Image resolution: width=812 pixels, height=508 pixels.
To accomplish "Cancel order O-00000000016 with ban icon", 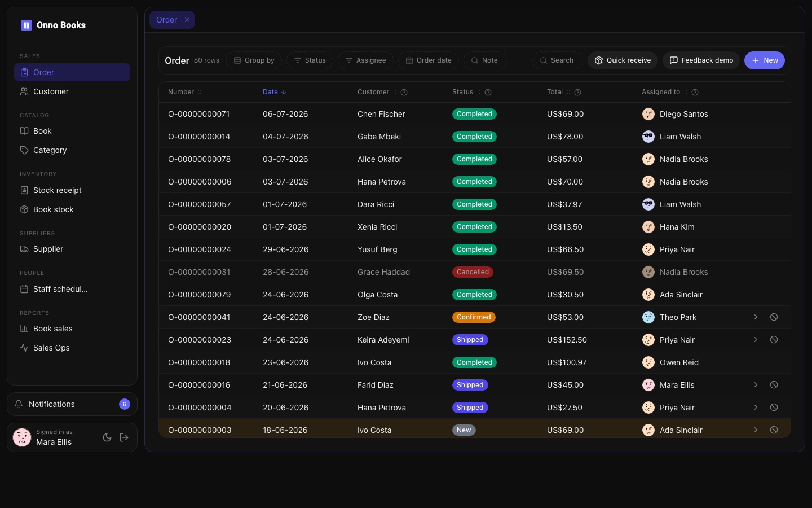I will (774, 385).
